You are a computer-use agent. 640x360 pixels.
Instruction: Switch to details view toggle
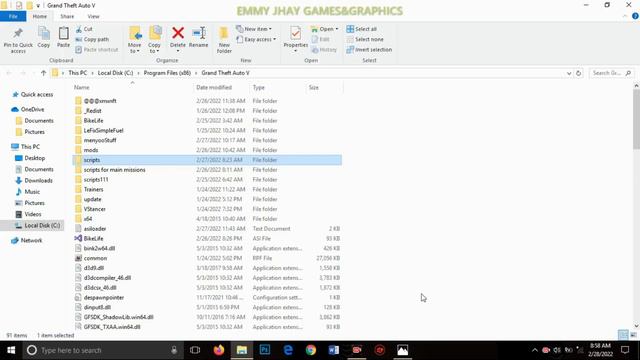(623, 335)
